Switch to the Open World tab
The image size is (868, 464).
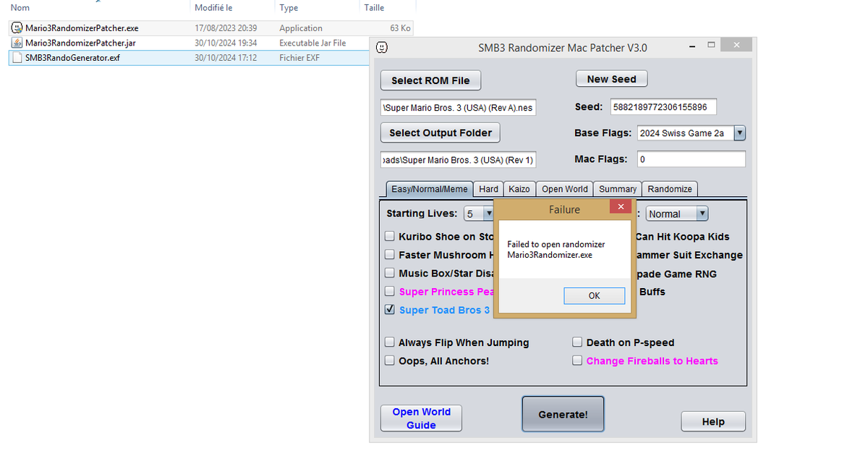click(x=565, y=189)
